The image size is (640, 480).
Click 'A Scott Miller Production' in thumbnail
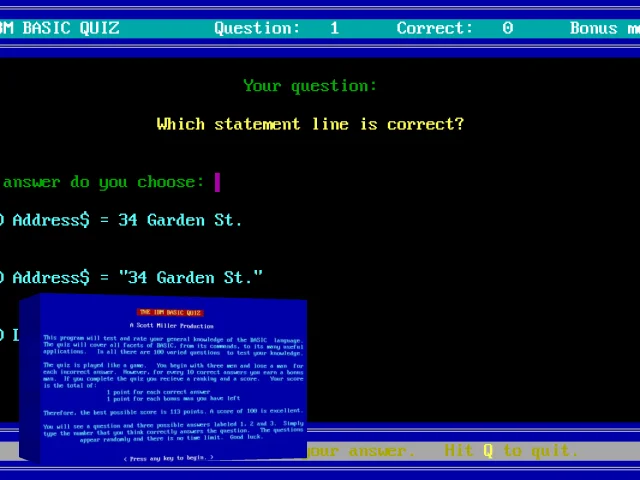[x=171, y=325]
